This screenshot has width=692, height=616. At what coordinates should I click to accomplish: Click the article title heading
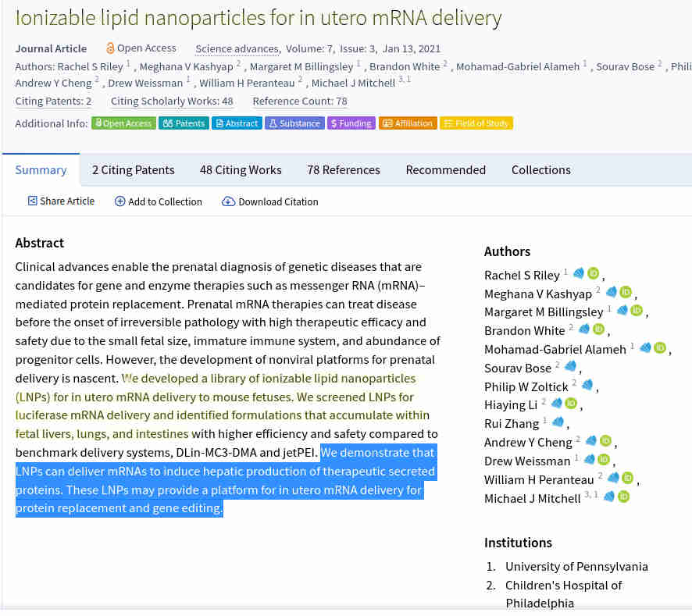[x=259, y=18]
